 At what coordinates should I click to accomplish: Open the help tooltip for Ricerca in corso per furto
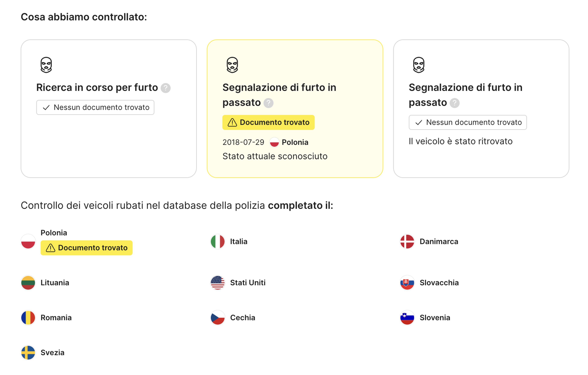166,88
